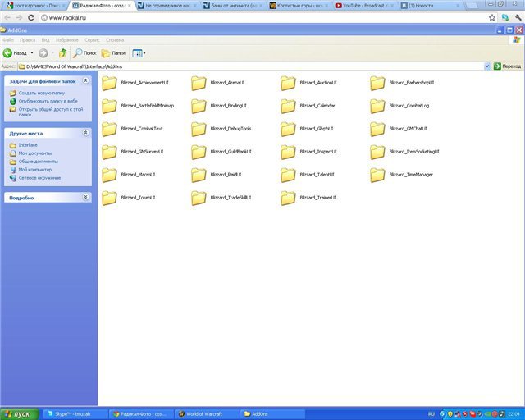The image size is (525, 420).
Task: Open the Blizzard_TrainerUI folder
Action: tap(288, 198)
